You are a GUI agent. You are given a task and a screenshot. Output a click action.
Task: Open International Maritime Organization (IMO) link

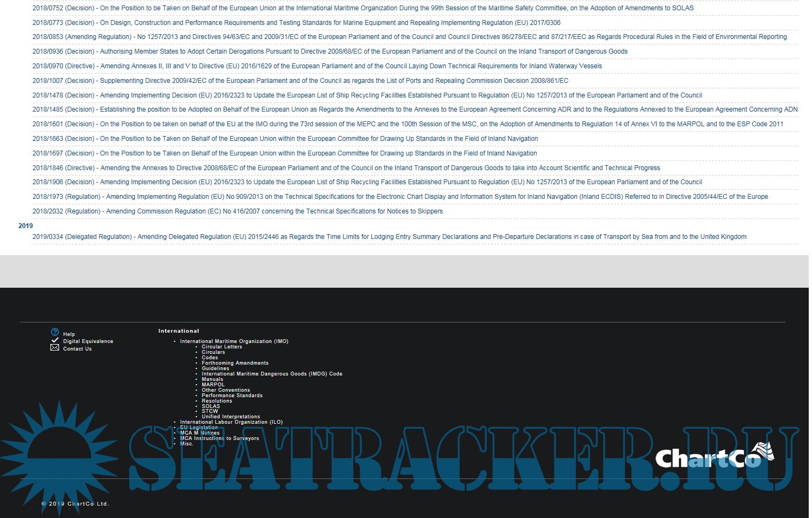pos(234,341)
